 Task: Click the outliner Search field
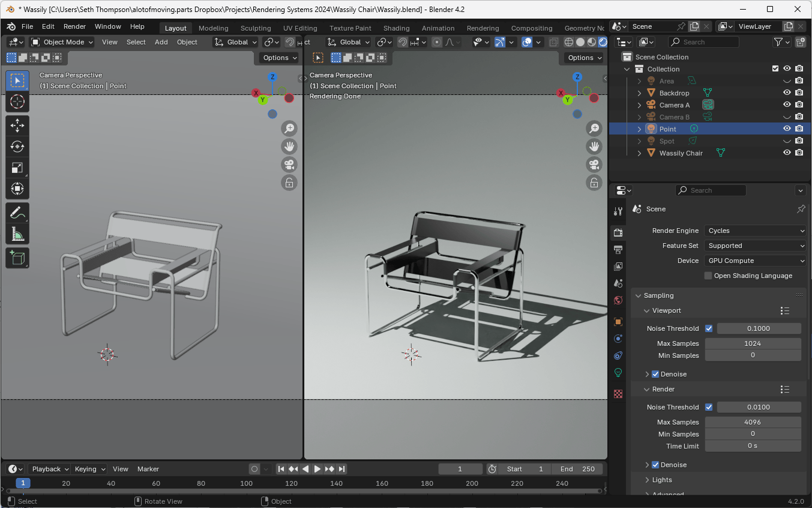click(703, 42)
